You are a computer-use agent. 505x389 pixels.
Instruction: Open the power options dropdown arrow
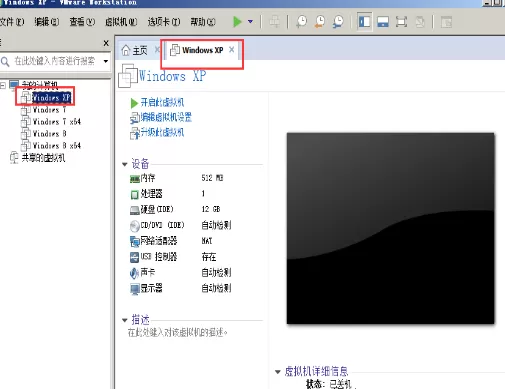click(250, 22)
